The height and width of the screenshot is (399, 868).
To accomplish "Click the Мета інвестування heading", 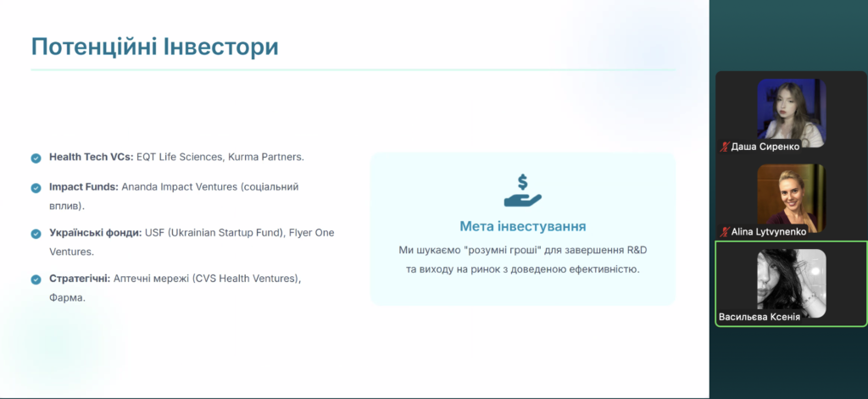I will [522, 226].
